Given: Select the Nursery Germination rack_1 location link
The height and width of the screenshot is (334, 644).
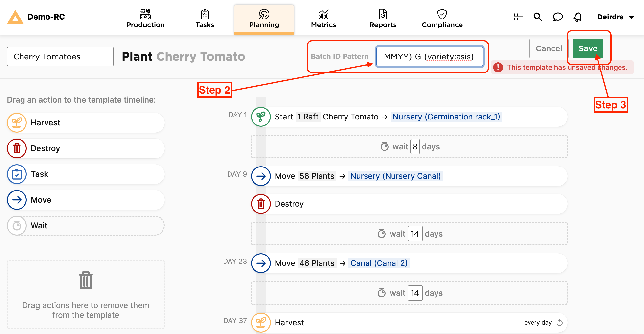Looking at the screenshot, I should (446, 117).
